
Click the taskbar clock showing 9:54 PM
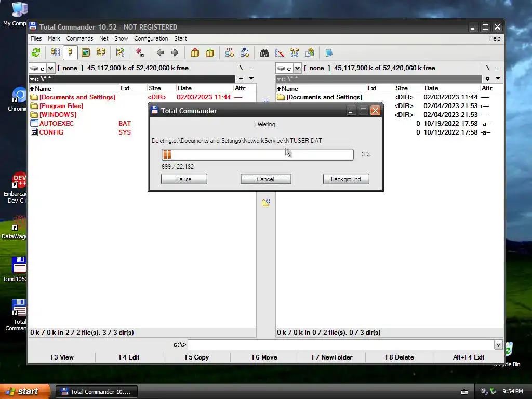[x=512, y=392]
